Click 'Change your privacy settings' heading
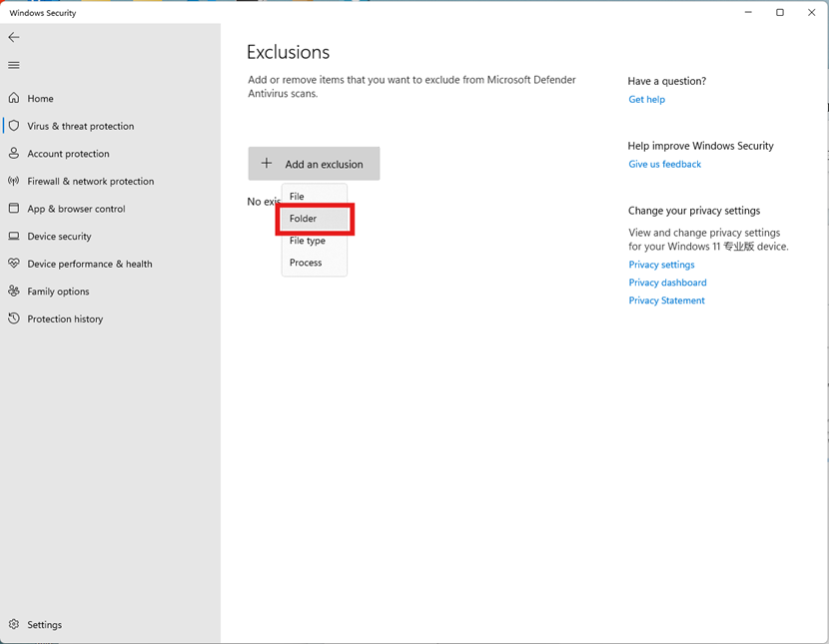Screen dimensions: 829x644 coord(694,211)
